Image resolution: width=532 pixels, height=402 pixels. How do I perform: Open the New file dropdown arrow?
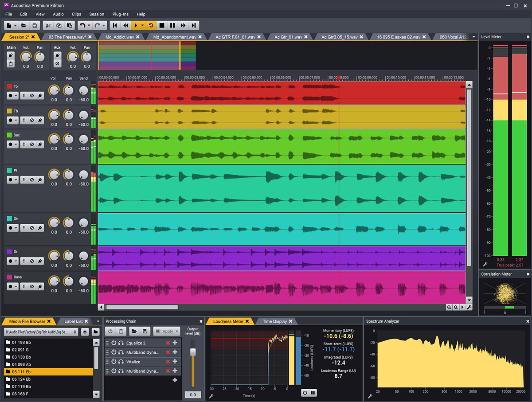coord(16,26)
